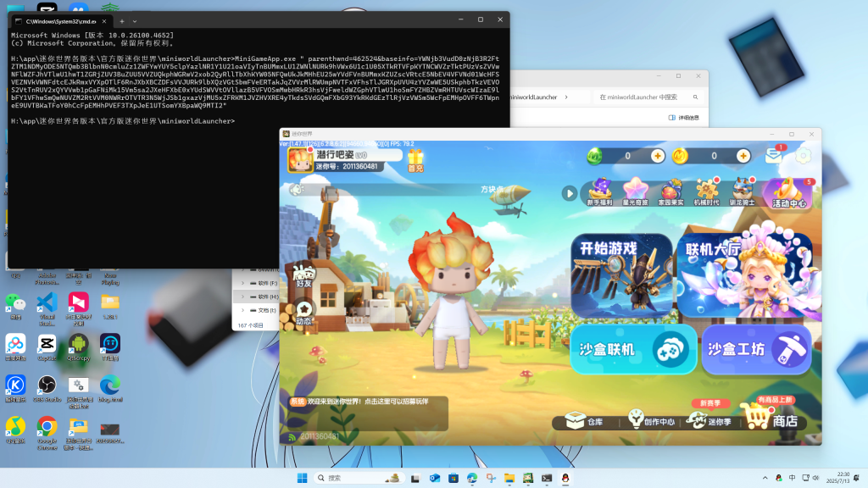The width and height of the screenshot is (868, 488).
Task: Open the game settings gear icon
Action: (x=803, y=156)
